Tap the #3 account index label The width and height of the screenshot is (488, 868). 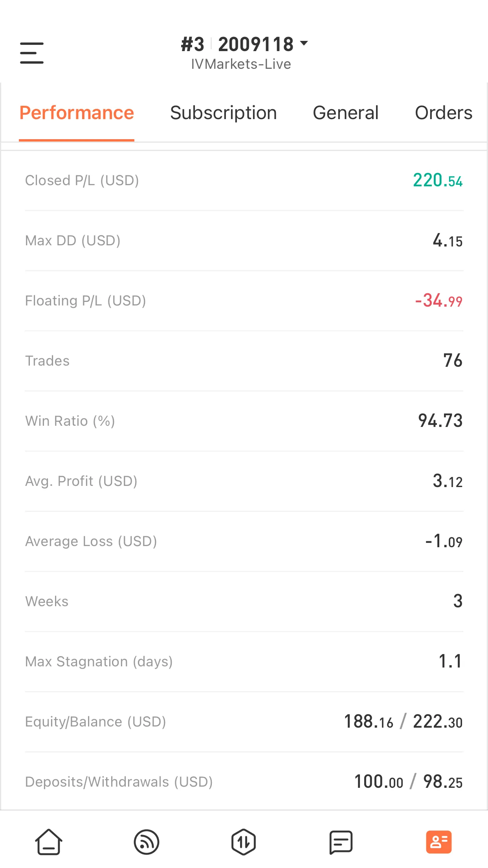click(193, 44)
